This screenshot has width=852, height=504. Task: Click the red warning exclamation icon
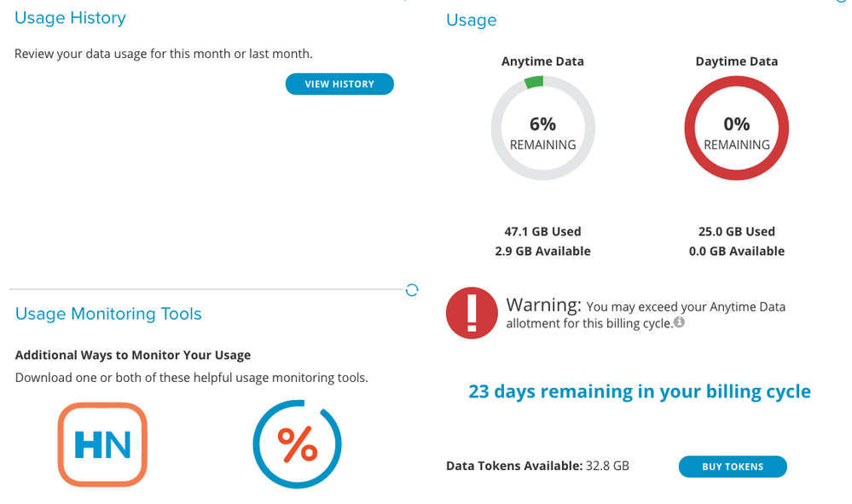[472, 313]
